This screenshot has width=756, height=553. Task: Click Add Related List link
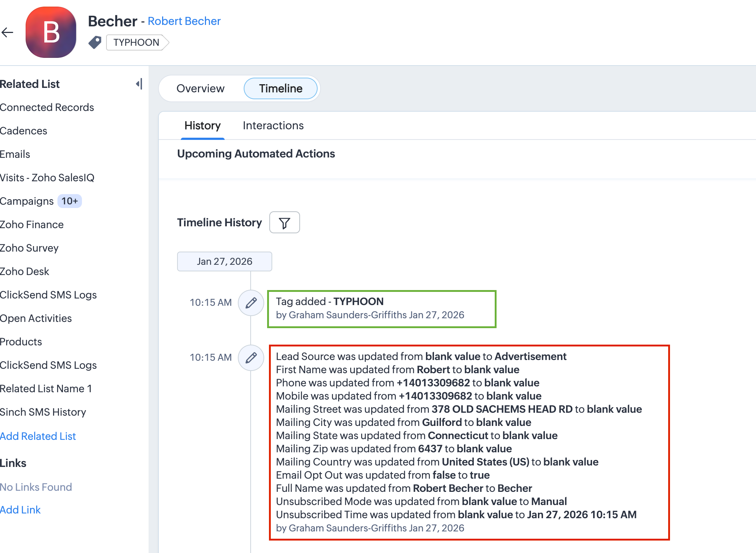point(38,436)
